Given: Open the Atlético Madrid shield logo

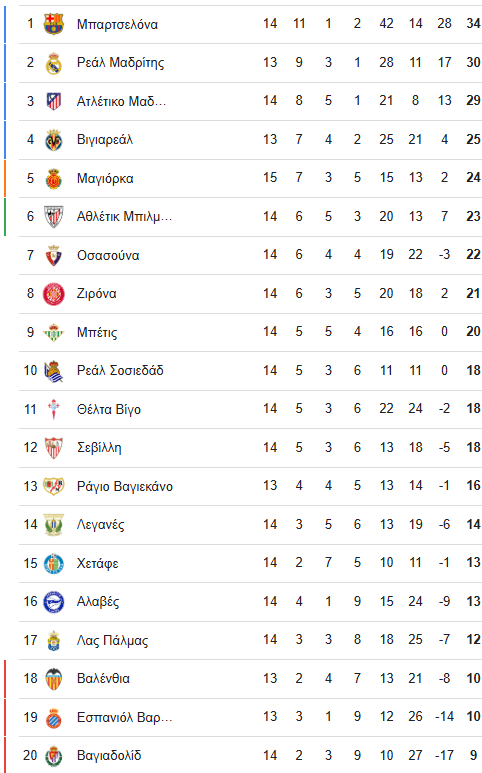Looking at the screenshot, I should click(54, 101).
